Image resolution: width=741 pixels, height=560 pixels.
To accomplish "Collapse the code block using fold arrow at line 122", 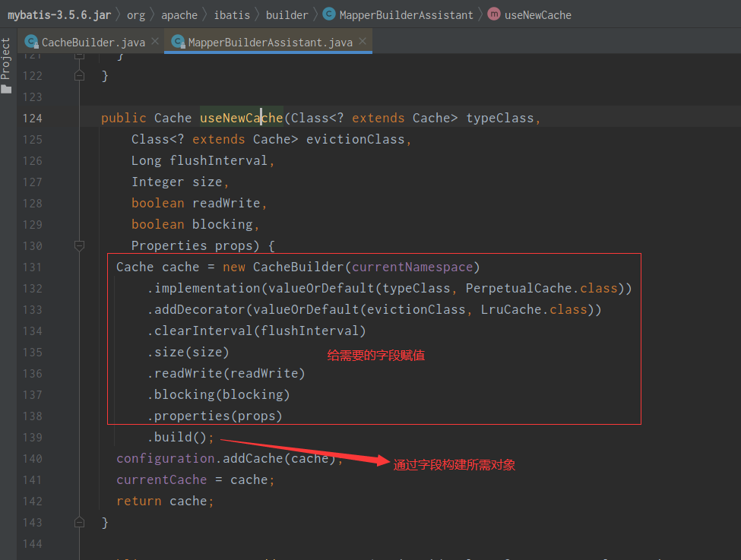I will 79,75.
